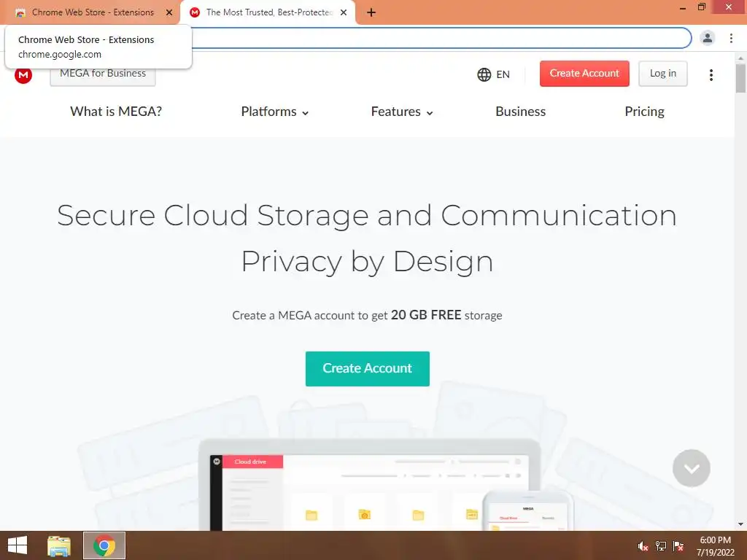747x560 pixels.
Task: Expand the Features dropdown menu
Action: coord(402,112)
